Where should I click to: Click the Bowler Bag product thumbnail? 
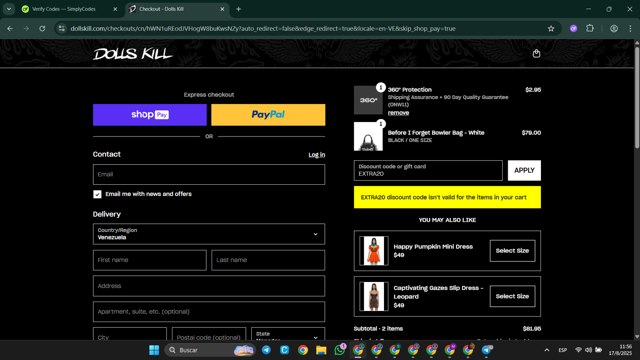(368, 136)
